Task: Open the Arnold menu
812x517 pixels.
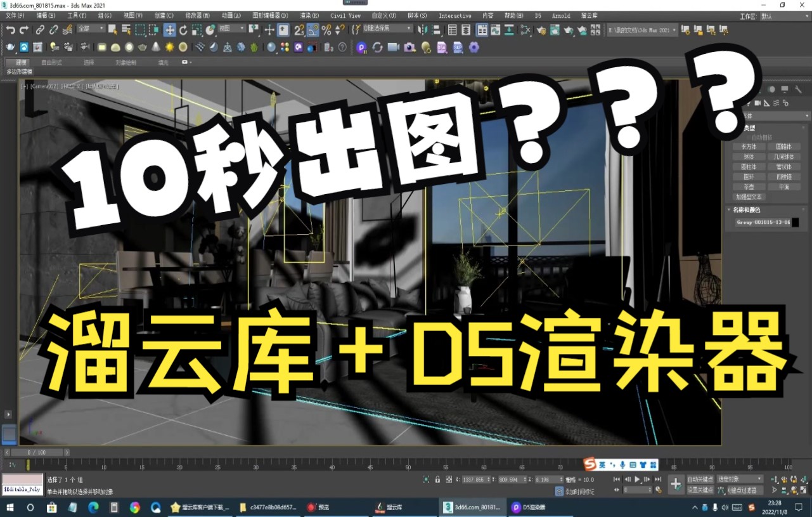Action: click(561, 15)
